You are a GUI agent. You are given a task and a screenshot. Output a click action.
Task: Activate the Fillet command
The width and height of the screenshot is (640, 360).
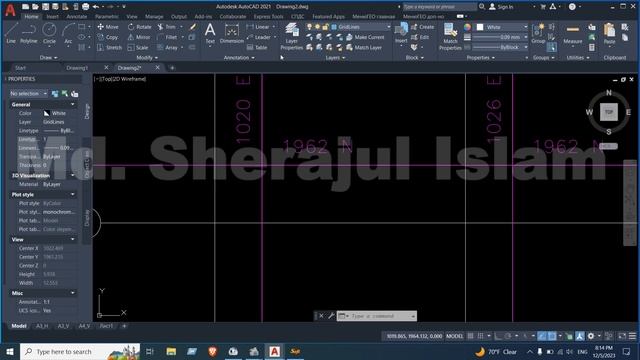click(x=167, y=37)
